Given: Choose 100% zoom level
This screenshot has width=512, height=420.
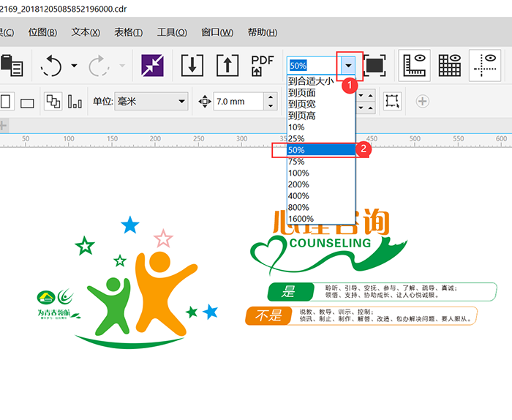Looking at the screenshot, I should tap(321, 173).
